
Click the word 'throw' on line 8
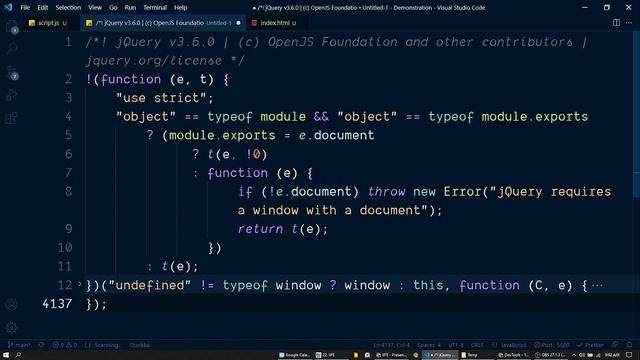click(x=387, y=191)
